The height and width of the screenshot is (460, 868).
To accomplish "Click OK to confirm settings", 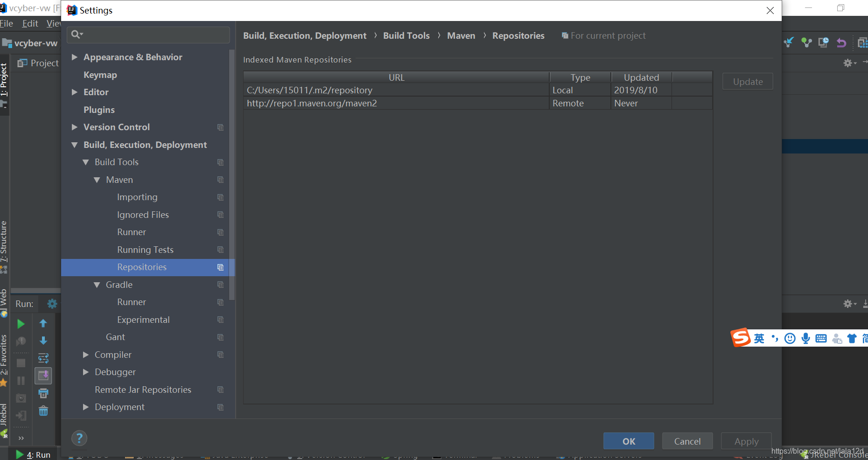I will pyautogui.click(x=629, y=441).
